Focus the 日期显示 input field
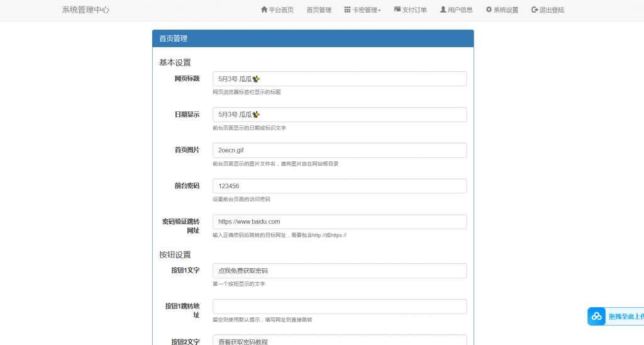Screen dimensions: 644x345 pos(340,115)
